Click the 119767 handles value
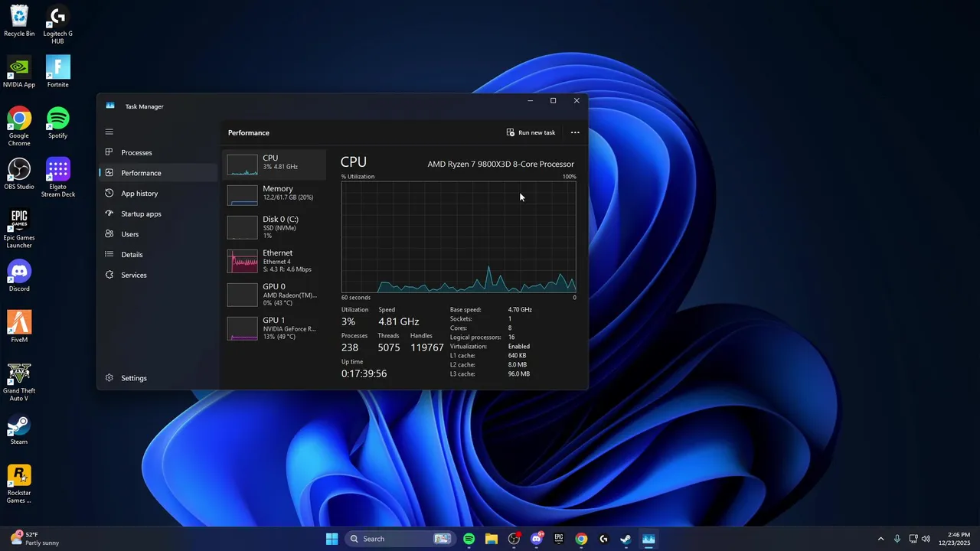980x551 pixels. click(x=427, y=347)
